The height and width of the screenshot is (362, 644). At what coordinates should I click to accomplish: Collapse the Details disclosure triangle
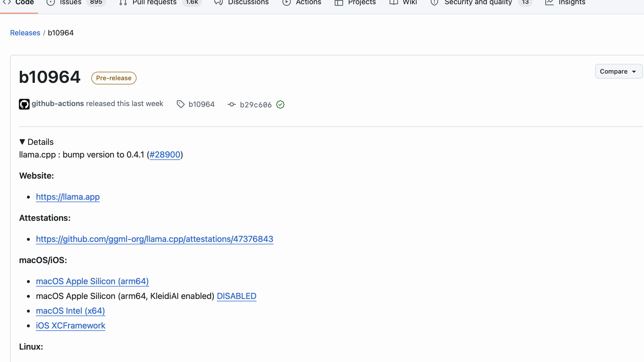22,142
